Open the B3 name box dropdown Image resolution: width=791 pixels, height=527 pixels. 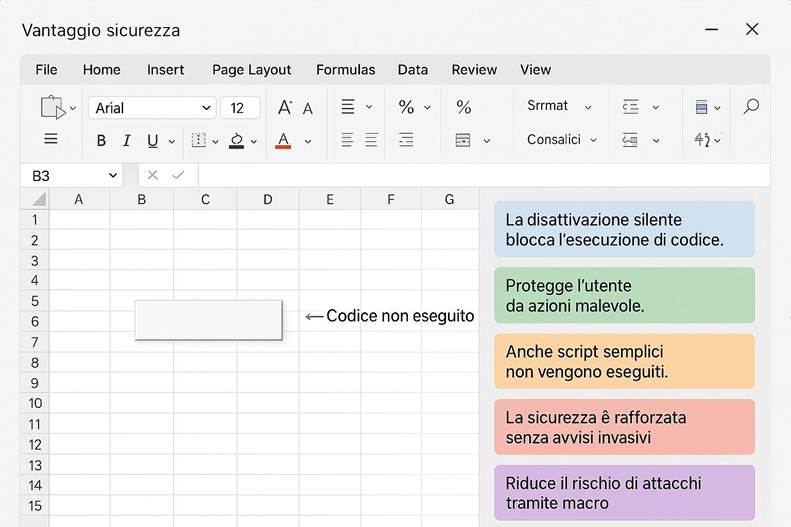click(x=113, y=175)
